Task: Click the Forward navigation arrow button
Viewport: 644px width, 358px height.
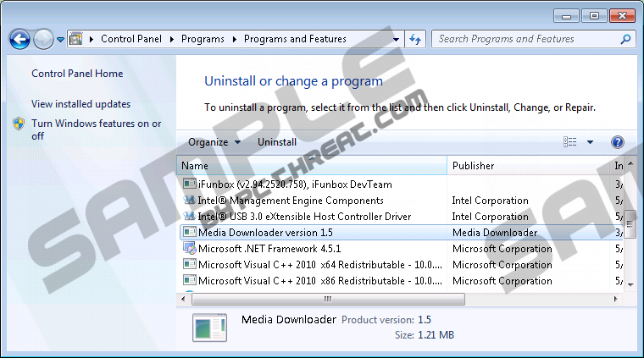Action: [x=43, y=39]
